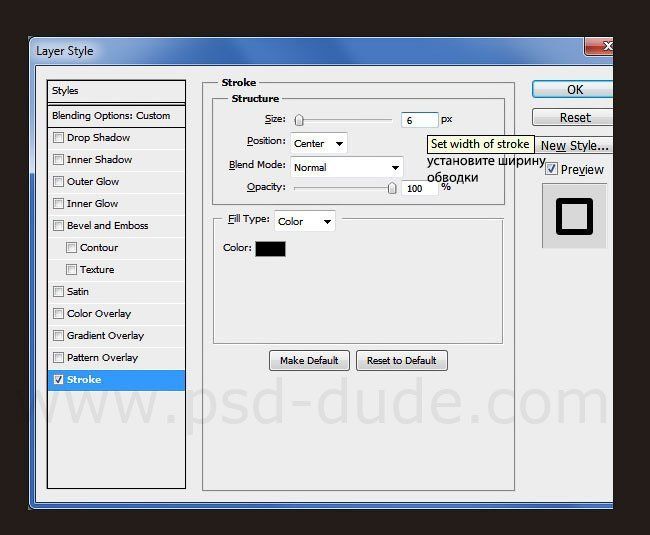Screen dimensions: 650x535
Task: Open the Outer Glow settings row
Action: click(116, 182)
